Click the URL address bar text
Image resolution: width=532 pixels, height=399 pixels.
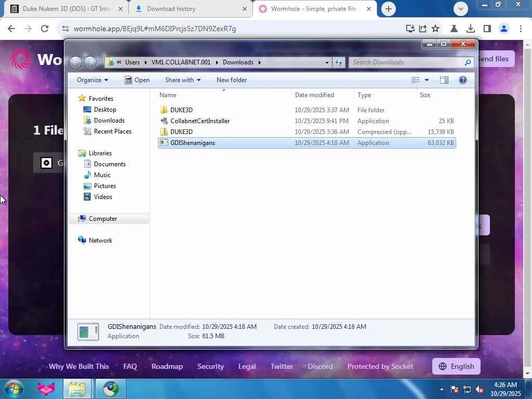pyautogui.click(x=155, y=29)
